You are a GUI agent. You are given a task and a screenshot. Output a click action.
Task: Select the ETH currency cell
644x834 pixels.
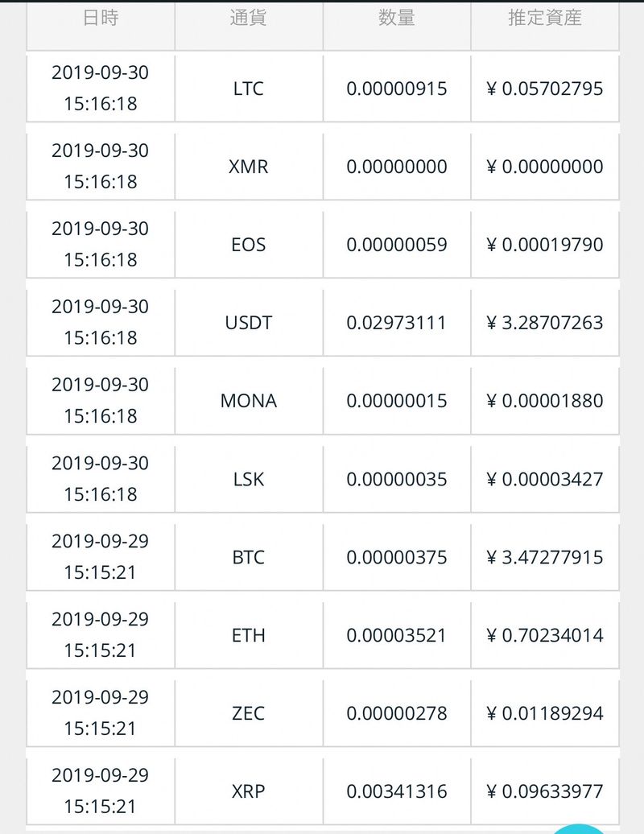click(248, 635)
